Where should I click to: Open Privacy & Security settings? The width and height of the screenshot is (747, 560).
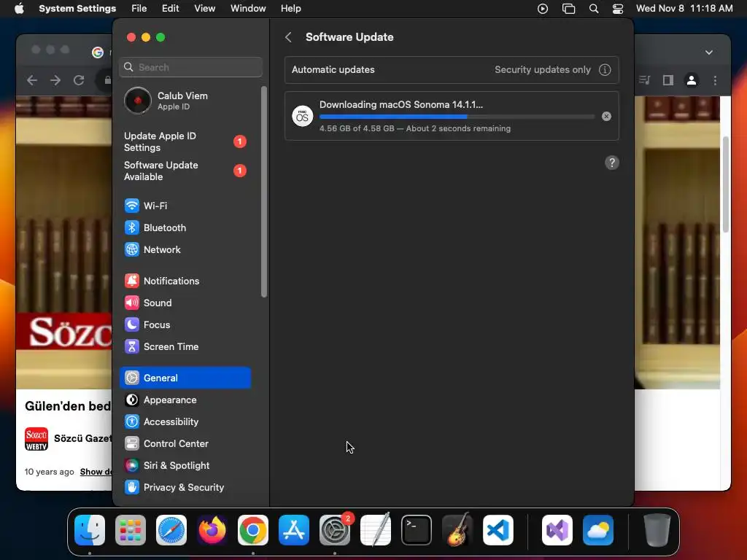pos(185,488)
